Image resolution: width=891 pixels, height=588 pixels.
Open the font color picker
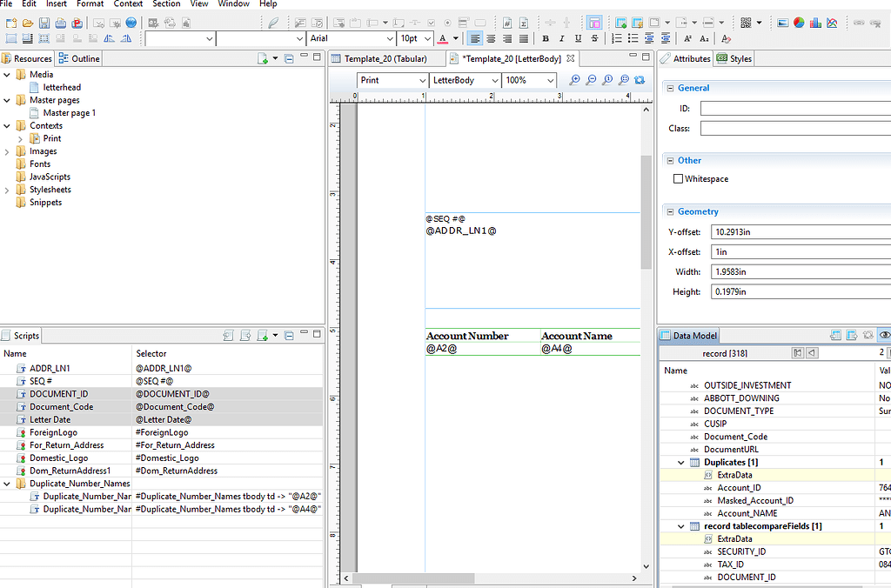455,39
